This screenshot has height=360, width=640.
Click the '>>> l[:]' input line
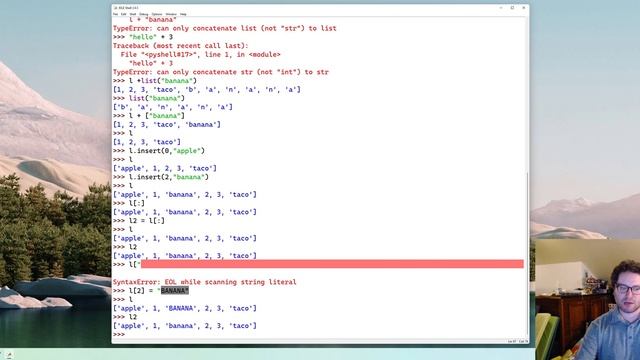(129, 203)
